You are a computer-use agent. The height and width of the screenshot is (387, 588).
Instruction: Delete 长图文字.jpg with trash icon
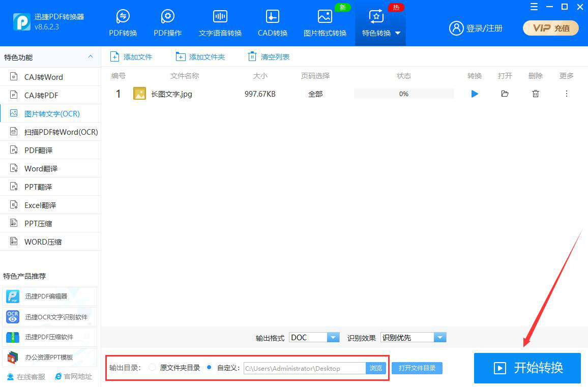click(536, 94)
